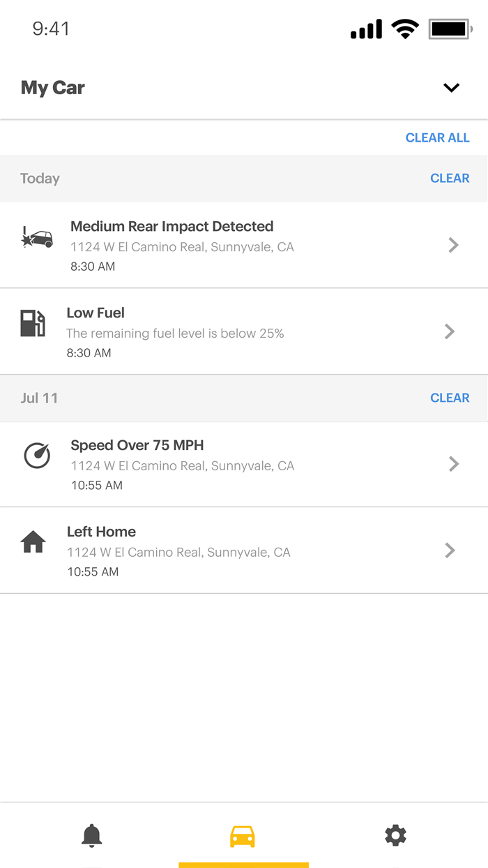Viewport: 488px width, 868px height.
Task: Clear Today's notifications
Action: coord(450,178)
